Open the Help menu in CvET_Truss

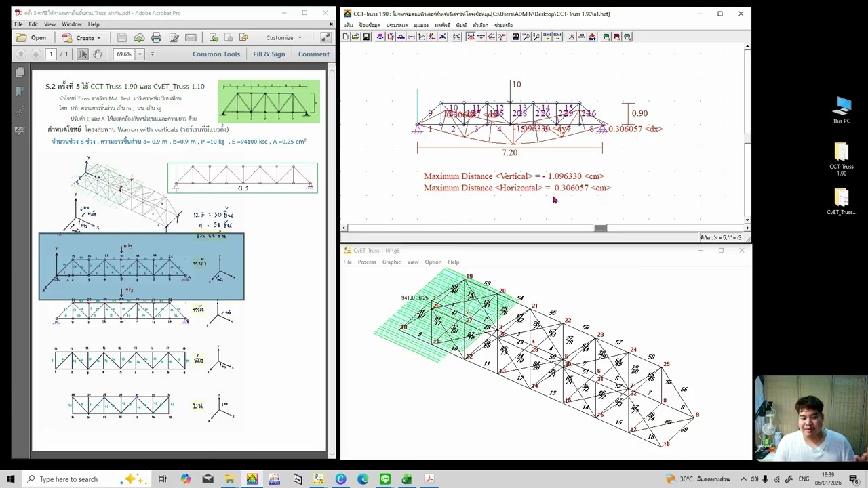tap(454, 262)
